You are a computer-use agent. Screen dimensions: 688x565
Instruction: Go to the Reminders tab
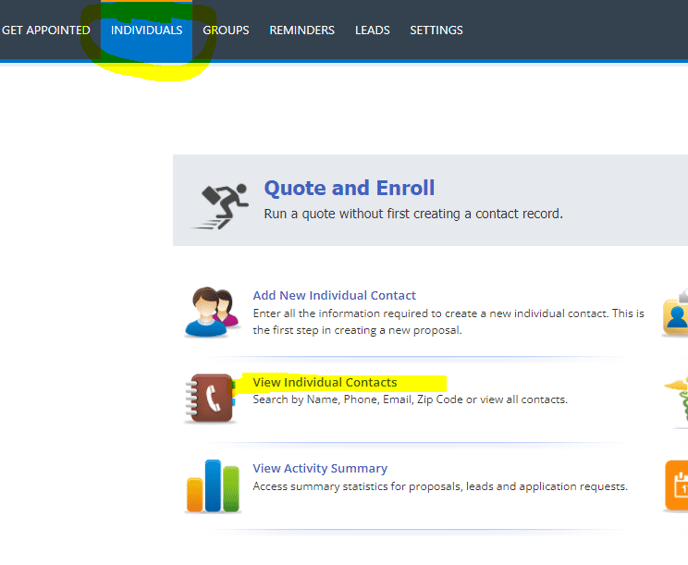click(x=302, y=30)
